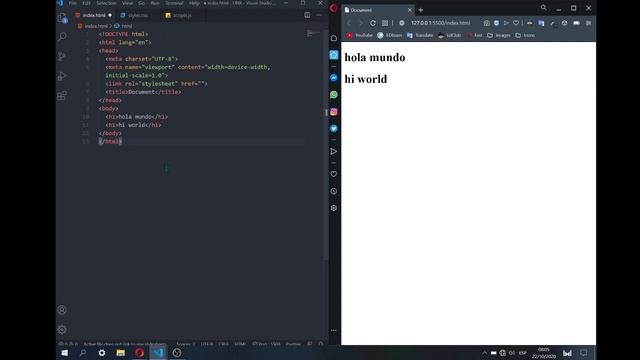This screenshot has height=360, width=640.
Task: Click the Opera ad blocker shield icon
Action: (x=496, y=23)
